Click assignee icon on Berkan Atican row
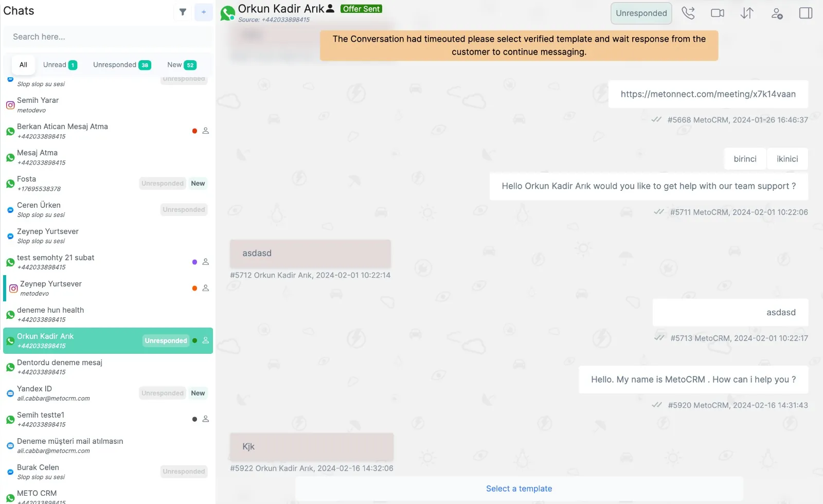 pyautogui.click(x=206, y=131)
